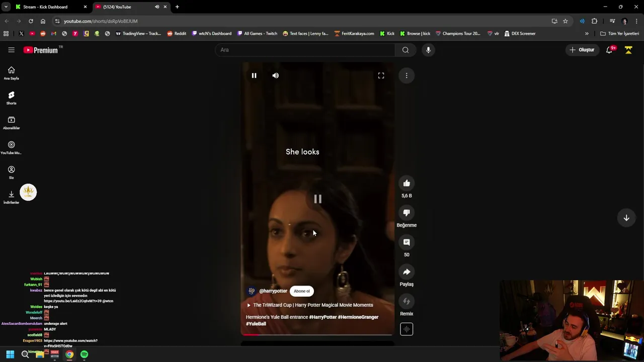Screen dimensions: 644x362
Task: Click the search magnifier button
Action: click(406, 50)
